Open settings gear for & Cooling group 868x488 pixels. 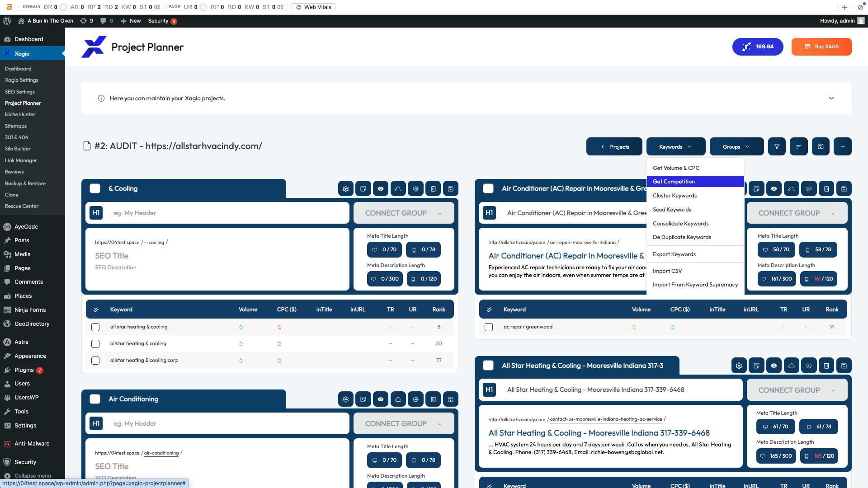tap(346, 189)
